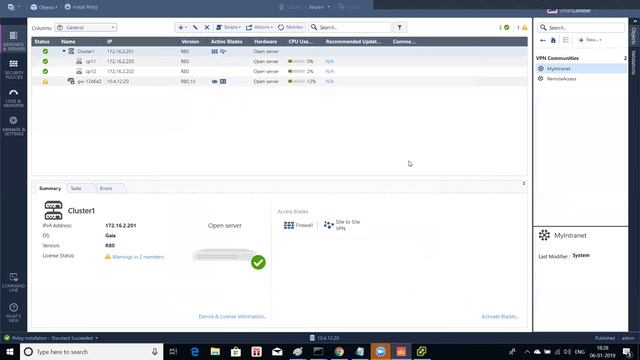The height and width of the screenshot is (360, 640).
Task: Click the 12% CPU usage bar
Action: [296, 81]
